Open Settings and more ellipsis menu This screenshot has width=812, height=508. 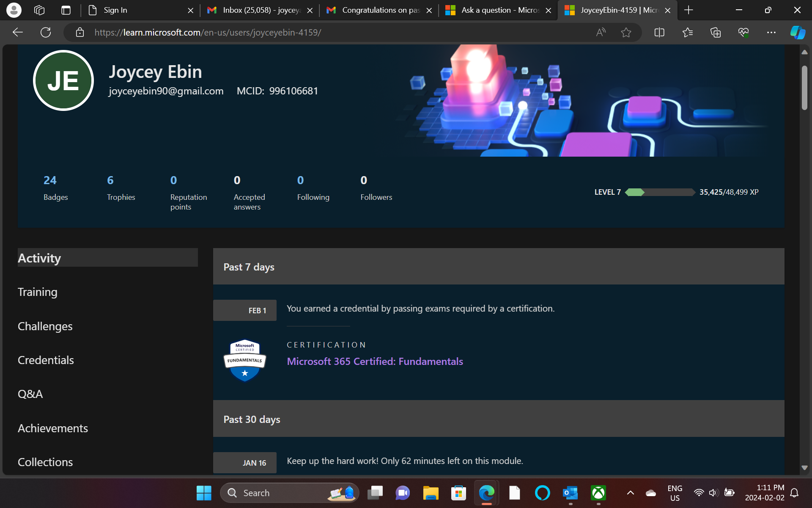click(x=771, y=32)
